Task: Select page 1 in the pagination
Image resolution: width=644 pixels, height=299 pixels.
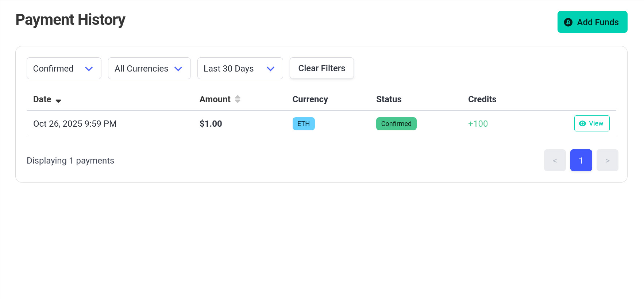Action: click(581, 160)
